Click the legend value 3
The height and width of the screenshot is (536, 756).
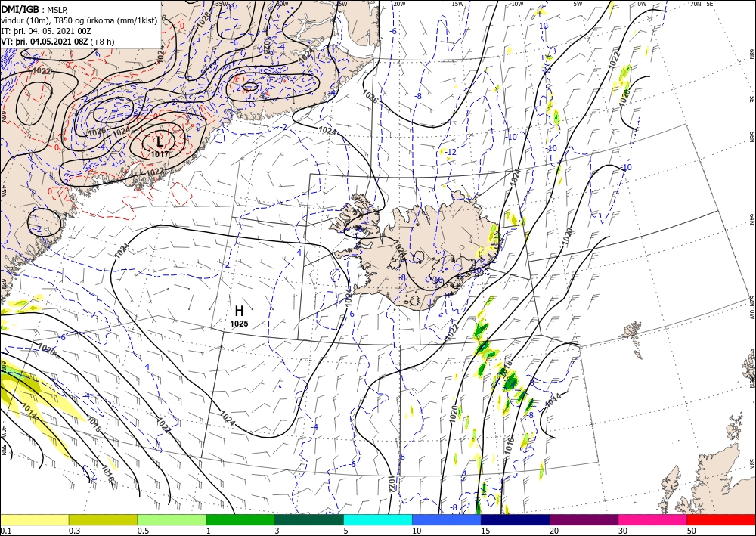pyautogui.click(x=277, y=531)
